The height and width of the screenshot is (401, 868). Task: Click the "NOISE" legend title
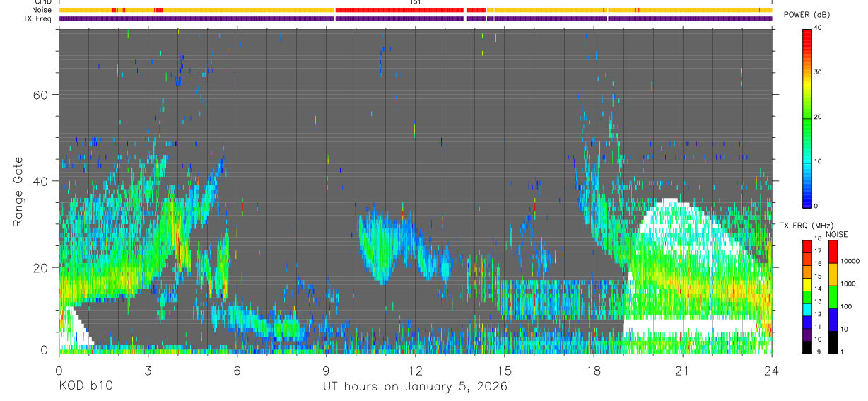click(837, 234)
